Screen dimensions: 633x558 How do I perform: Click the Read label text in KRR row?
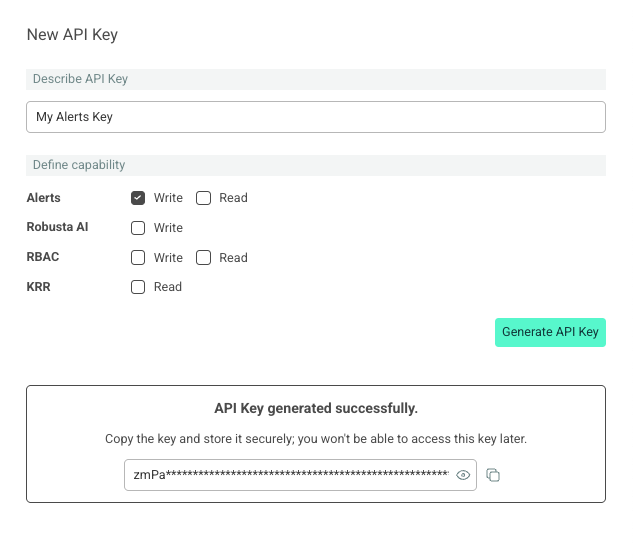(x=168, y=287)
